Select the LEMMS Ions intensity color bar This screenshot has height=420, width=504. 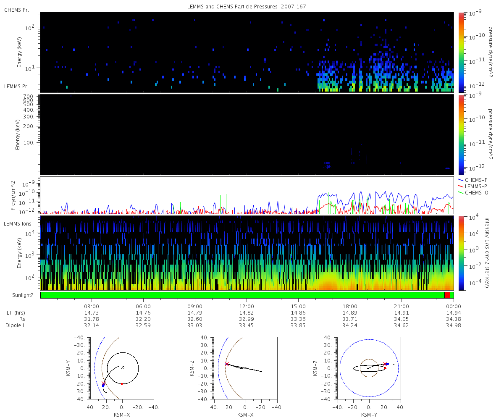461,253
